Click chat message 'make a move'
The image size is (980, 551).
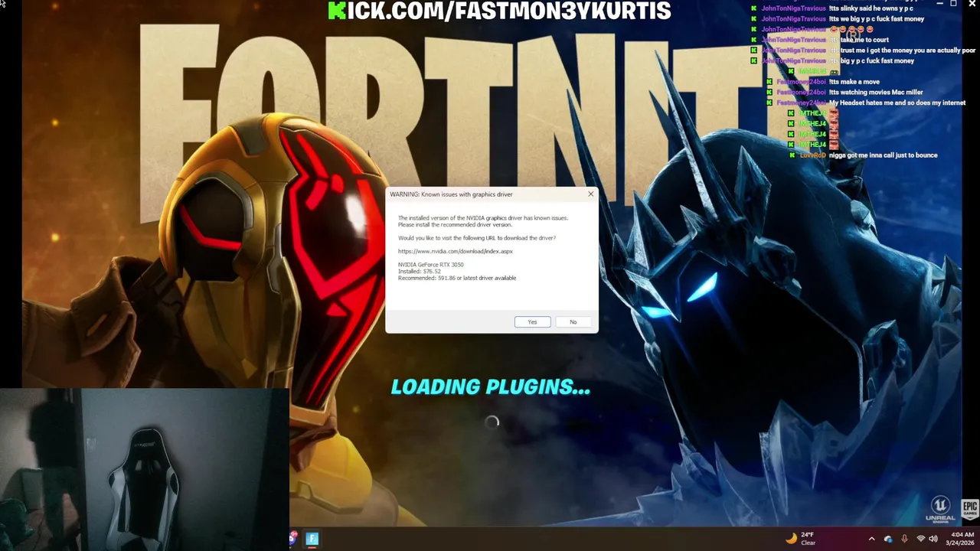click(861, 82)
